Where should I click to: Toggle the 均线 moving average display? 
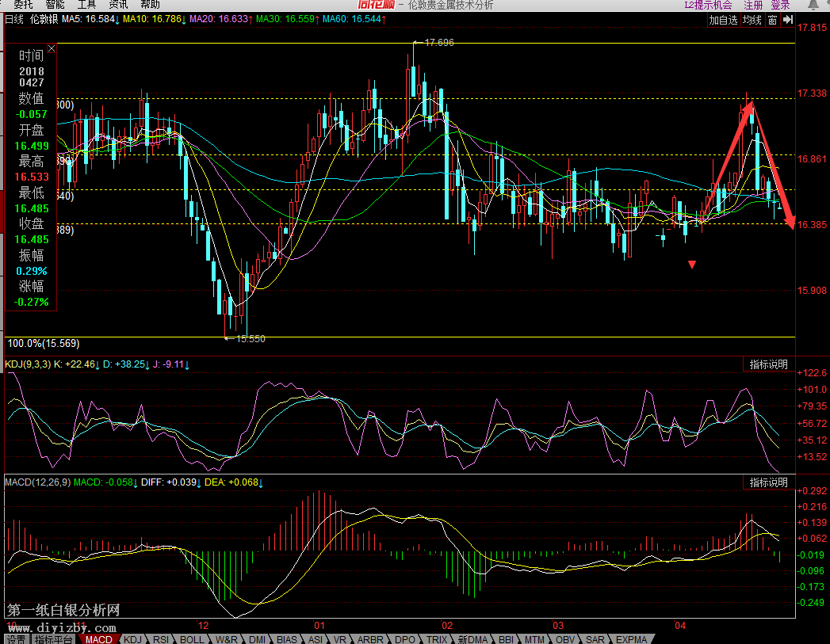click(x=752, y=20)
